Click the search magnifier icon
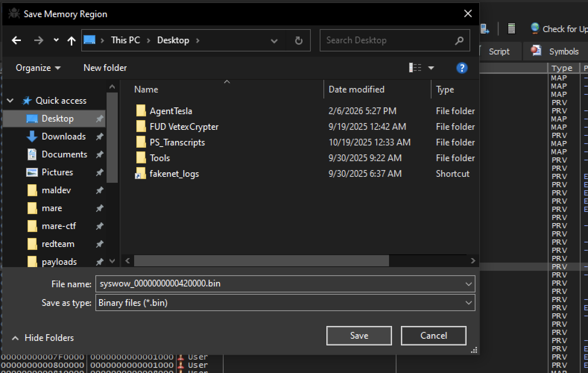 tap(459, 40)
